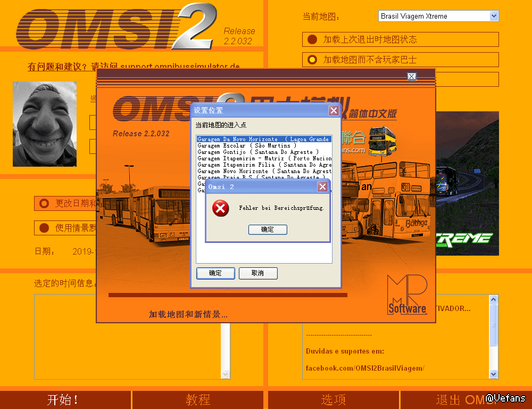Open the 选项 options button
532x409 pixels.
click(333, 400)
